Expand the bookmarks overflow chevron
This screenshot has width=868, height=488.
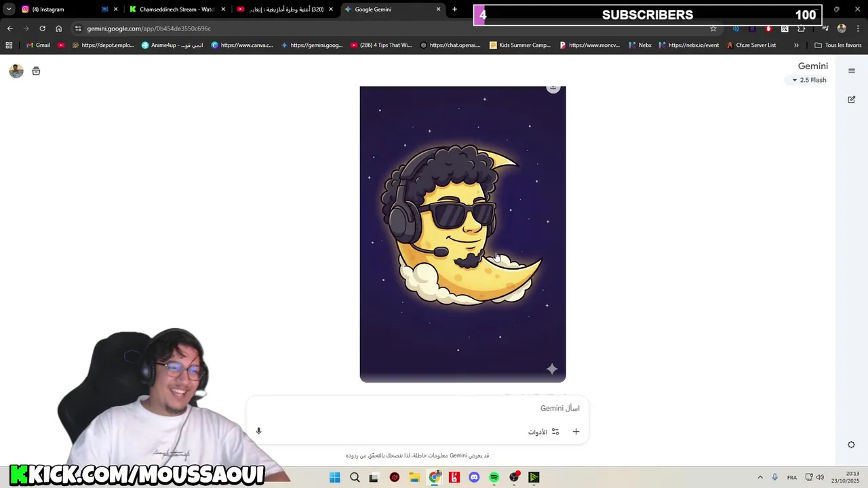[x=796, y=45]
